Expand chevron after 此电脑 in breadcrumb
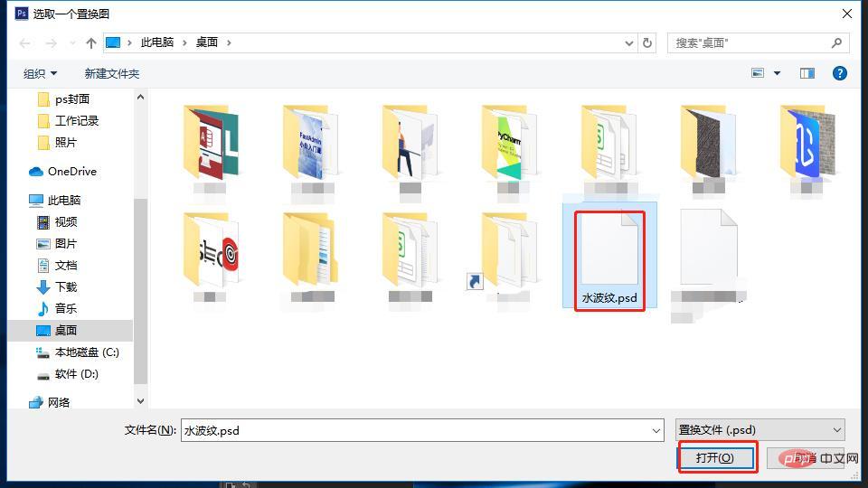 click(x=184, y=42)
